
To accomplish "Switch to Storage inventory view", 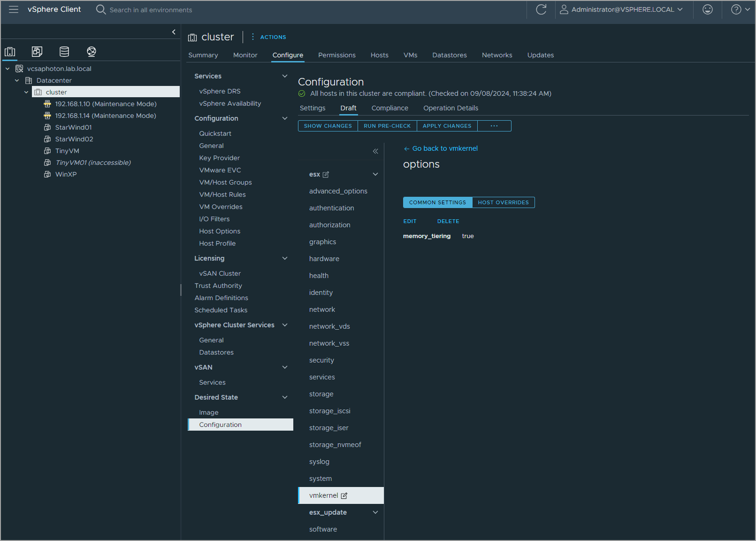I will coord(64,52).
